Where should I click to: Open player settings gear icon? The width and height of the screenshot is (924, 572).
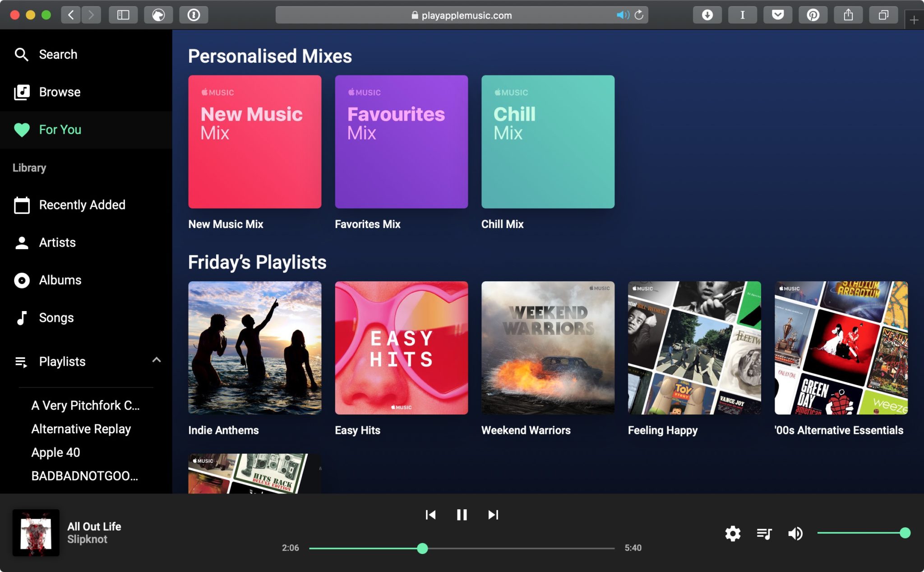pos(733,534)
